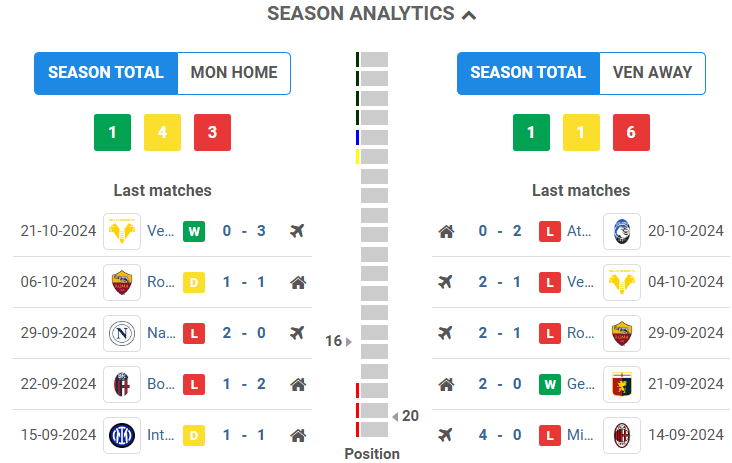Click the Venezia crest in the 21-10-2024 match
732x463 pixels.
(122, 231)
